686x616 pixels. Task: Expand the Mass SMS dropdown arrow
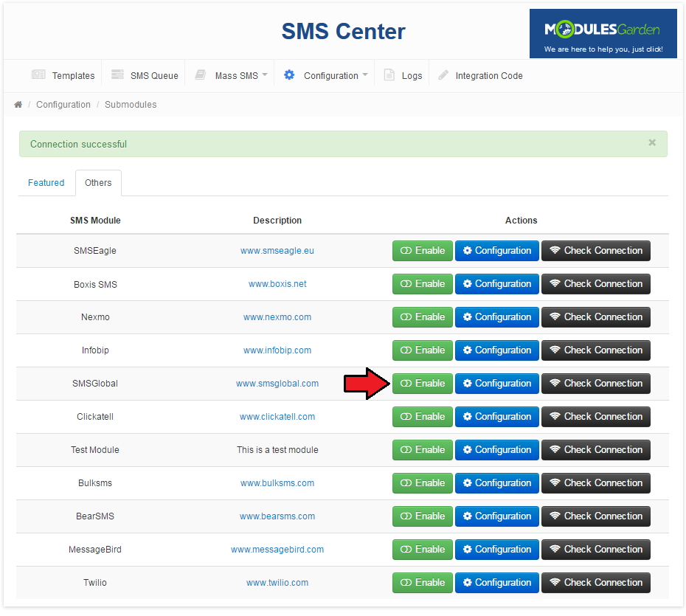pos(265,75)
